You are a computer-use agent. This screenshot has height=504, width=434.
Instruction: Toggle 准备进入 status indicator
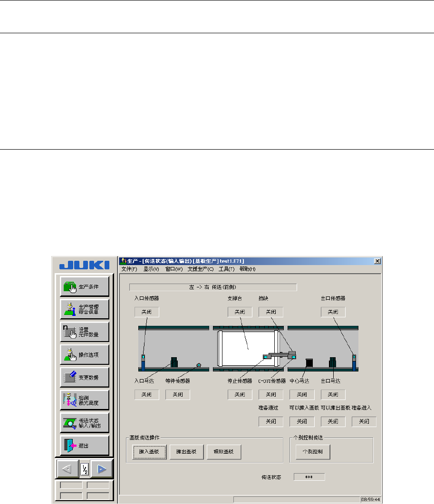click(x=364, y=421)
